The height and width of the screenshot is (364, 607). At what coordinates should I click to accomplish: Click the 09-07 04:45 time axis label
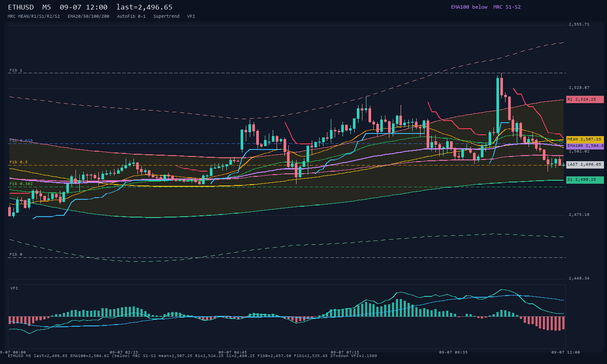tap(233, 352)
